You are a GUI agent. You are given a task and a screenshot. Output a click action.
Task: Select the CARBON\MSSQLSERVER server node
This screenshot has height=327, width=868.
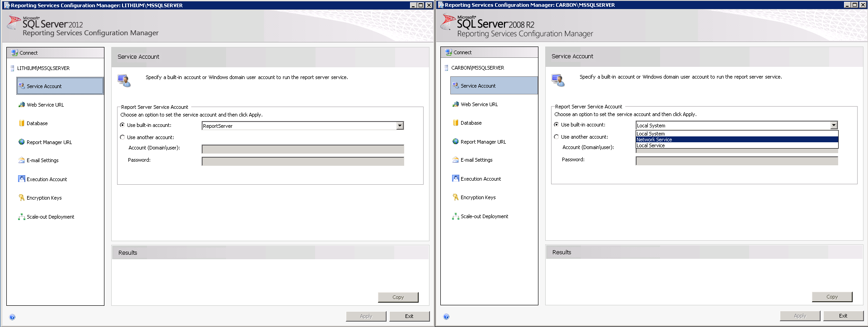[x=477, y=68]
